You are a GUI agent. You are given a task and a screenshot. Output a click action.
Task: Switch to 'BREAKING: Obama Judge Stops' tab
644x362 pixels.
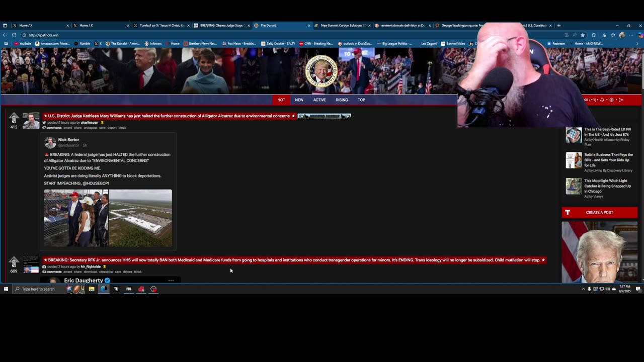221,25
